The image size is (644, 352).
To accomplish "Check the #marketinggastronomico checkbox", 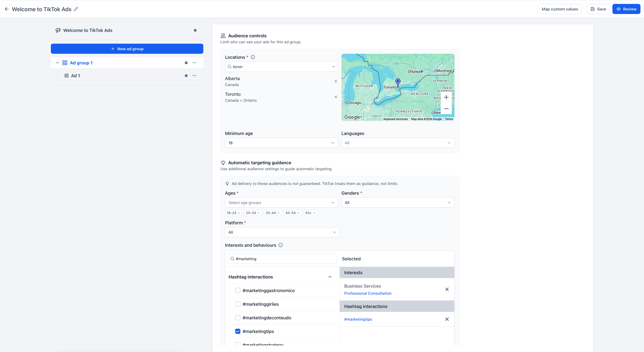I will (238, 291).
